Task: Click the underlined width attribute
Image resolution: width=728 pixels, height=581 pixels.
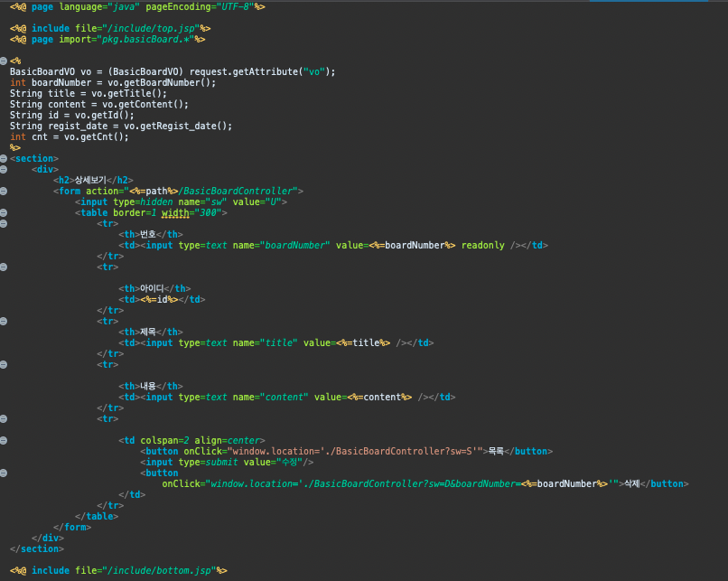Action: click(175, 212)
